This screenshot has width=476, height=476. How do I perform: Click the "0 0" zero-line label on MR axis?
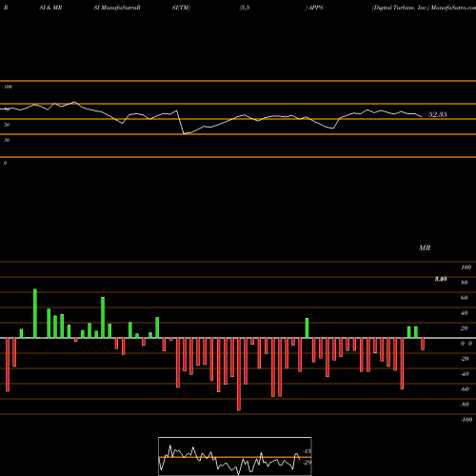tap(466, 344)
